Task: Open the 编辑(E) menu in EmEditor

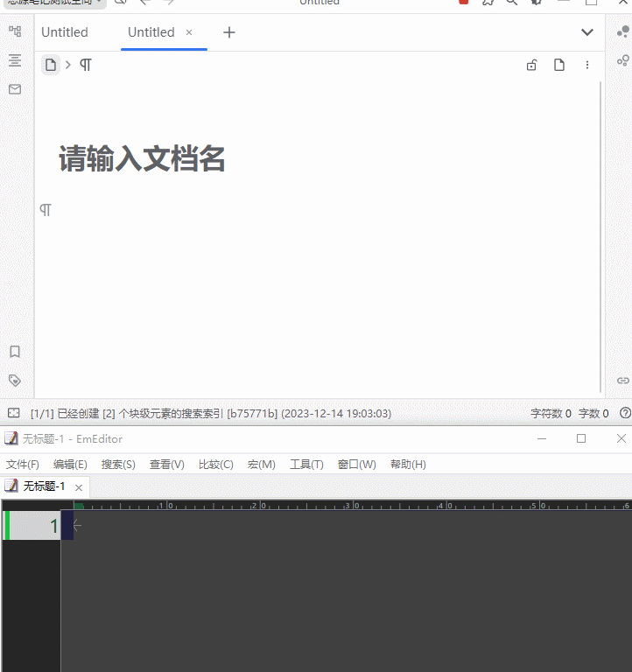Action: 70,465
